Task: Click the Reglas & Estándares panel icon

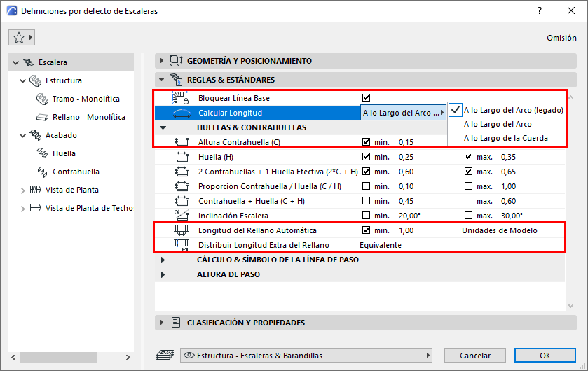Action: click(x=176, y=79)
